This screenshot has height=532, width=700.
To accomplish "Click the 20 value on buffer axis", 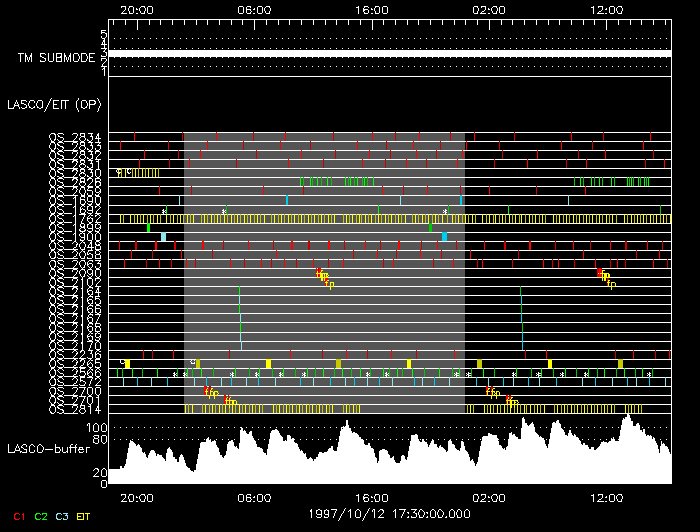I will click(100, 473).
